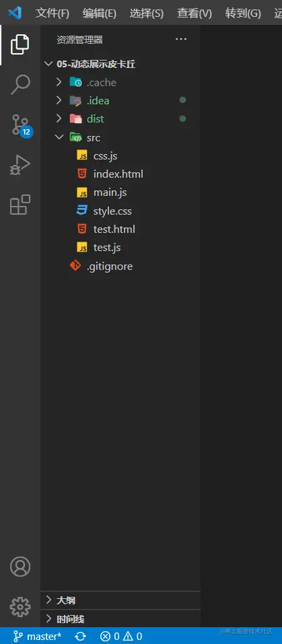Click the master* branch indicator
Screen dimensions: 282x644
pos(38,637)
